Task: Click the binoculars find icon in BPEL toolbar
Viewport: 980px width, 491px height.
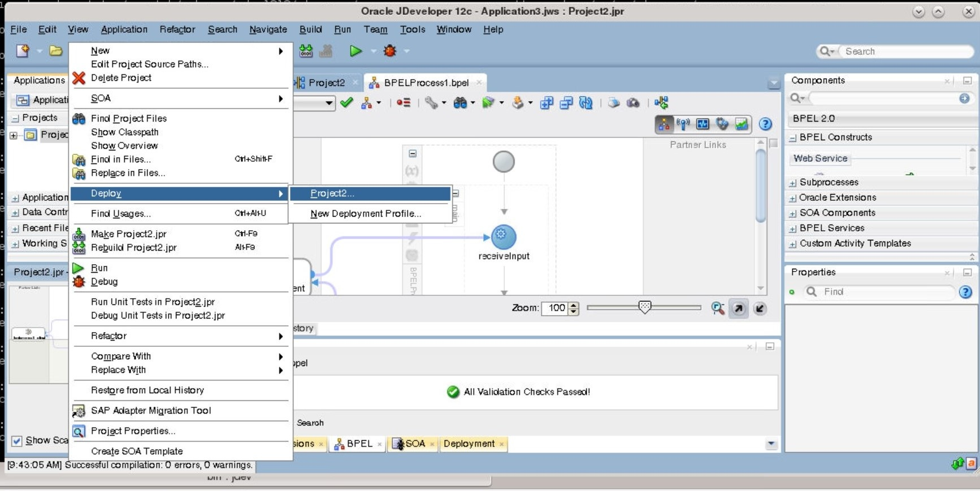Action: [x=460, y=102]
